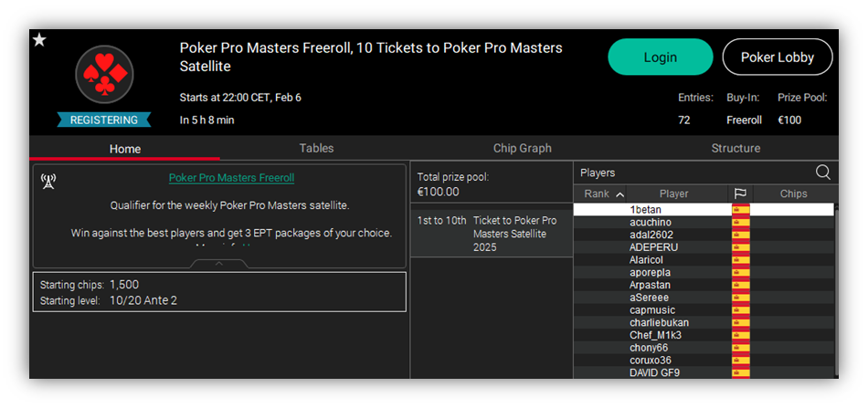
Task: Select player charliebukan in the list
Action: tap(703, 322)
